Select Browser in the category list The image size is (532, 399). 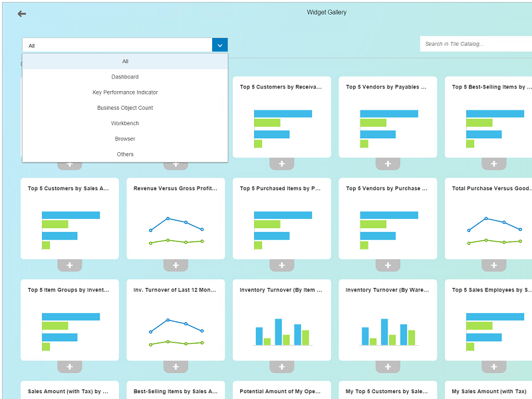125,139
